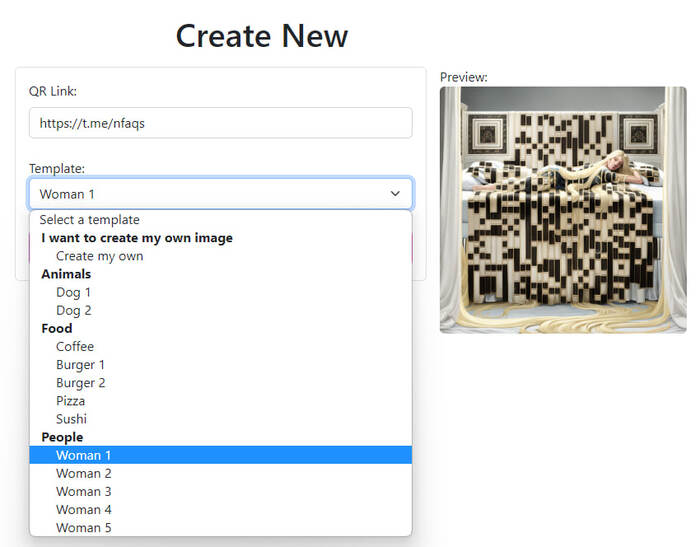Pick the Woman 2 template
This screenshot has height=547, width=700.
[x=221, y=473]
